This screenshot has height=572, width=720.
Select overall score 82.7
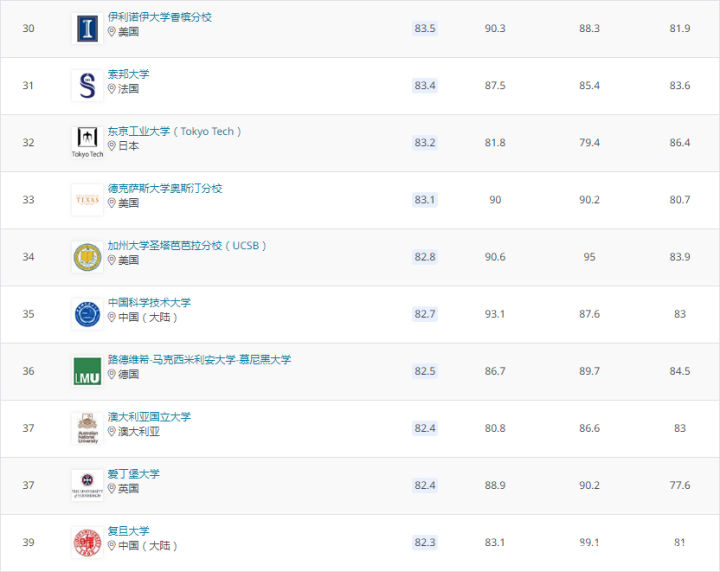click(425, 314)
